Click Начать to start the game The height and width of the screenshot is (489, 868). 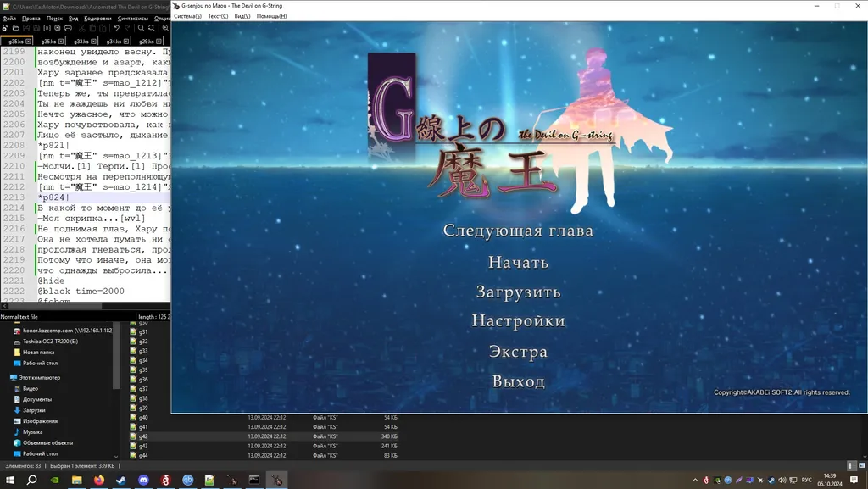518,262
